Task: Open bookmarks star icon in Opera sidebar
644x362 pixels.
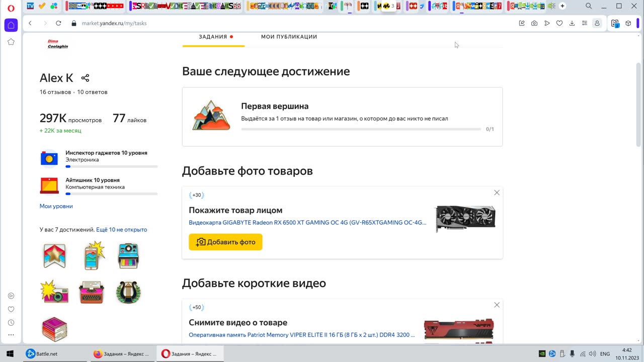Action: [x=11, y=42]
